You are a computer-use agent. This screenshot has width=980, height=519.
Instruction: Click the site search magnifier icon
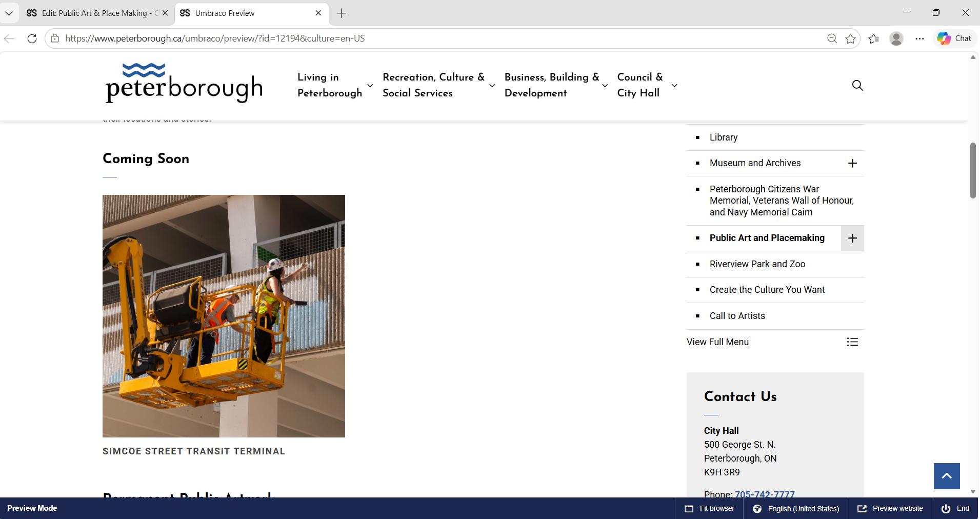(x=857, y=85)
